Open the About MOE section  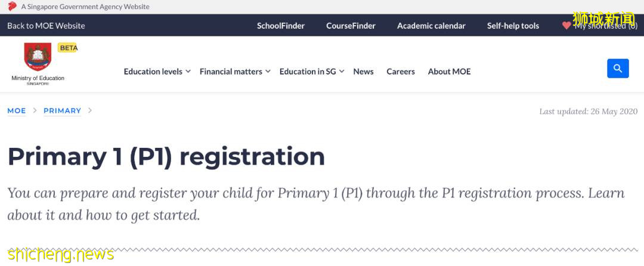449,72
